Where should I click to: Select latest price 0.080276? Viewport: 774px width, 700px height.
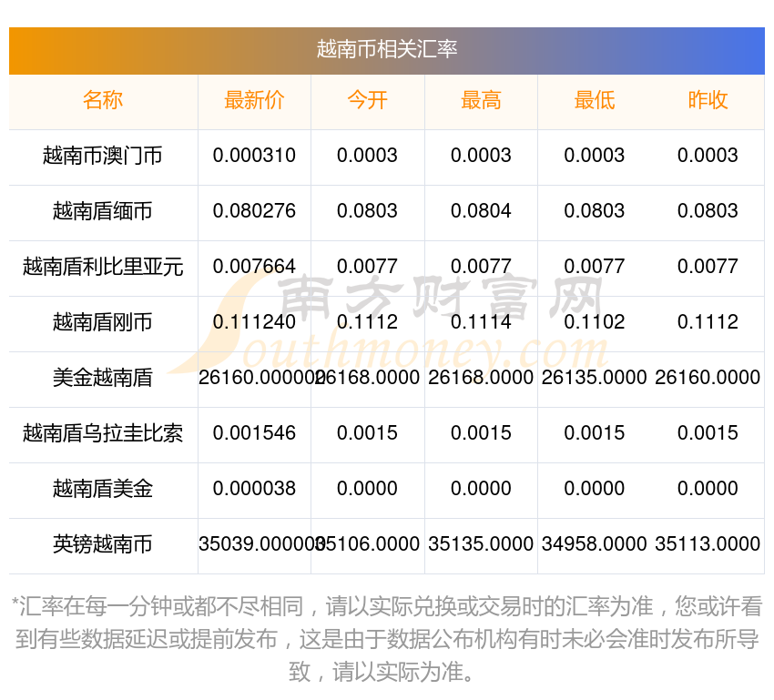254,211
